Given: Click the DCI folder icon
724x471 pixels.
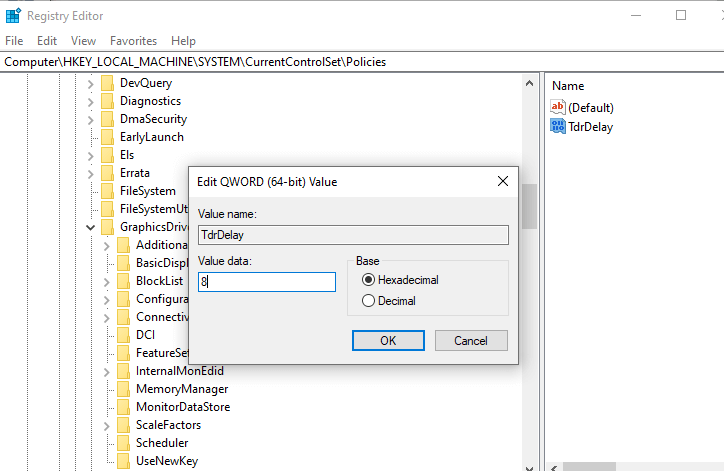Looking at the screenshot, I should pyautogui.click(x=123, y=335).
